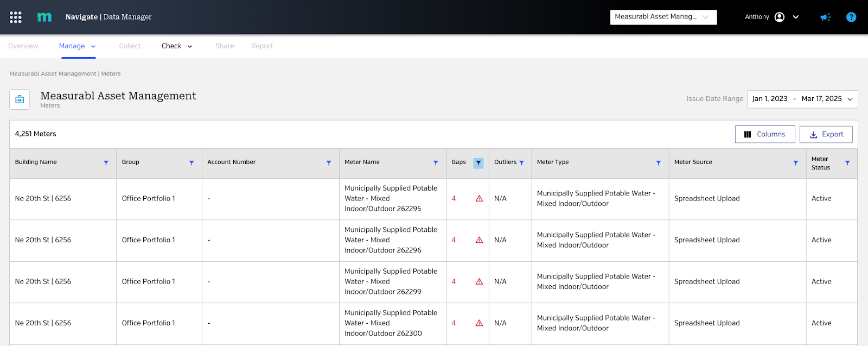
Task: Open the Issue Date Range picker
Action: point(802,99)
